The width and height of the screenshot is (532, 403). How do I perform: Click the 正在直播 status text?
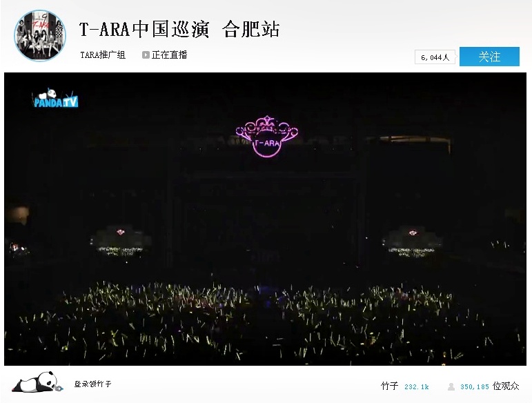point(169,55)
